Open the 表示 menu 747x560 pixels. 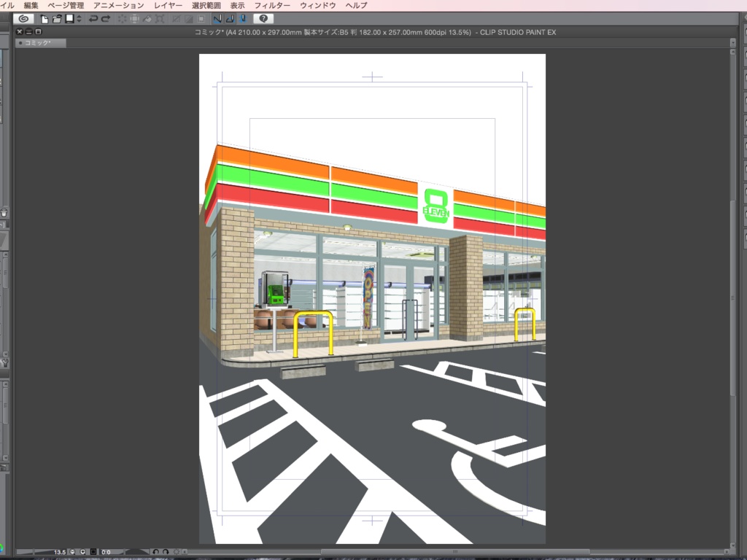pos(237,5)
